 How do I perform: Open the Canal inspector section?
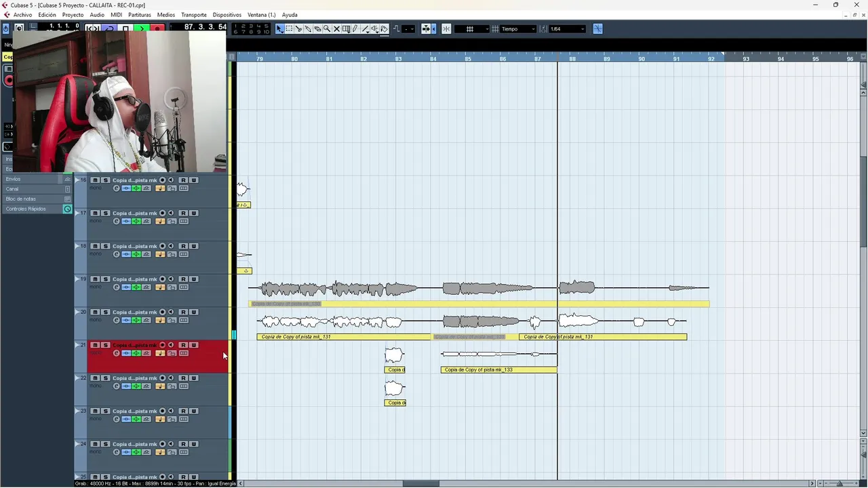37,189
